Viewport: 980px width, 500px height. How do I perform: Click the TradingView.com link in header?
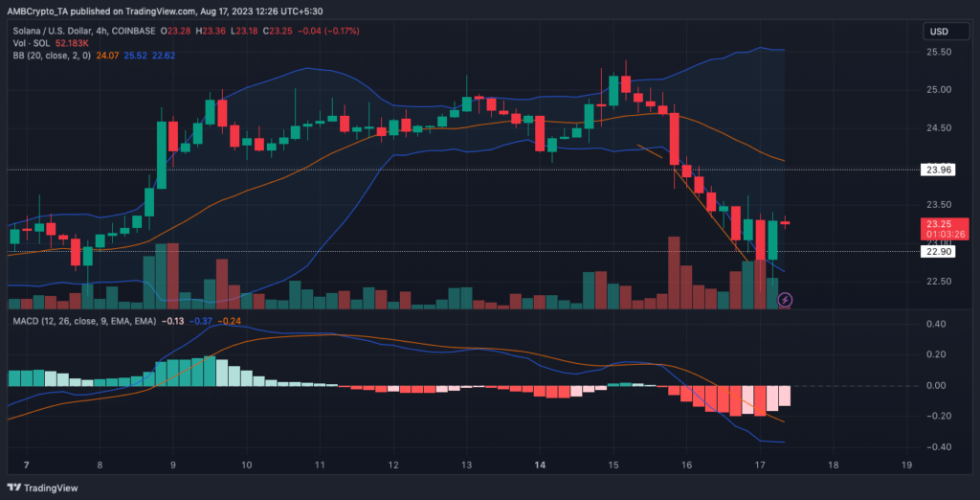click(200, 12)
